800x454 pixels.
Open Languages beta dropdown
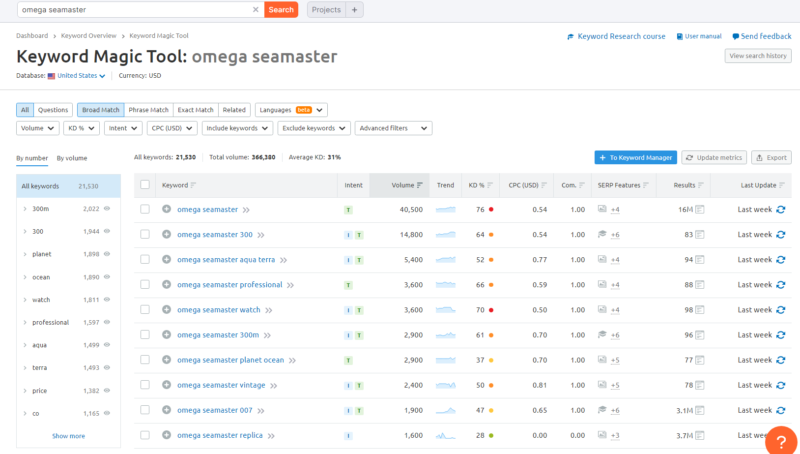click(x=291, y=110)
